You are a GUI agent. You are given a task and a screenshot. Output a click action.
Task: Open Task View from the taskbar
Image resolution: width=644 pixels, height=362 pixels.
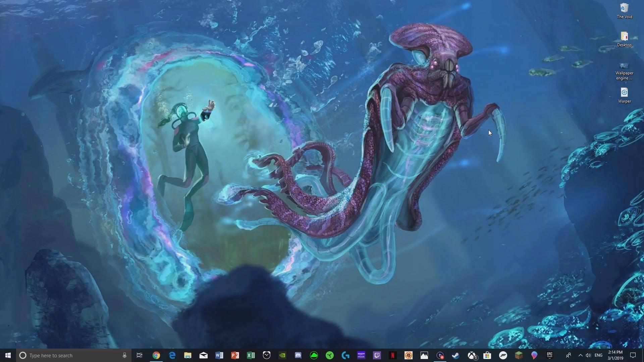tap(140, 355)
